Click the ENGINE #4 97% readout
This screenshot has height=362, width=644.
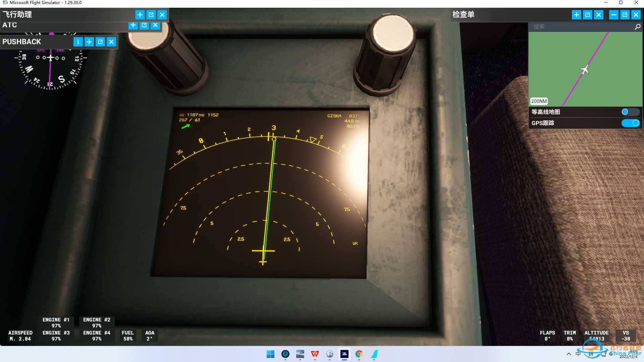pyautogui.click(x=97, y=336)
